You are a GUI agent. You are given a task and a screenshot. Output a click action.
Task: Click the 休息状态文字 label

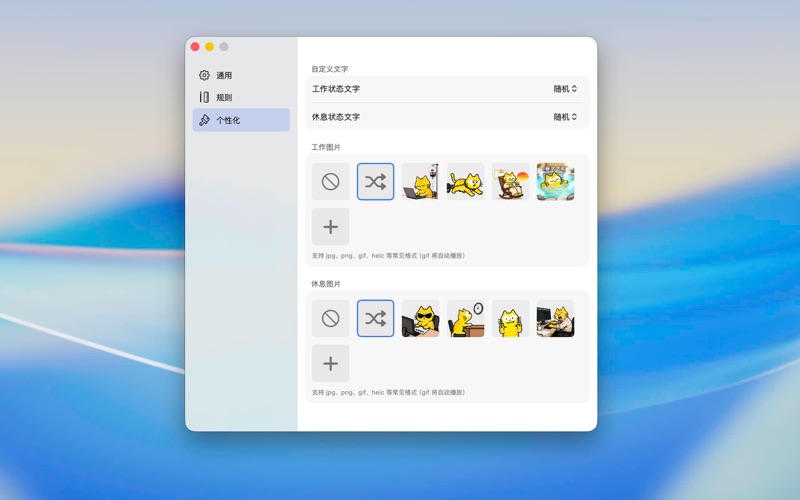(336, 117)
